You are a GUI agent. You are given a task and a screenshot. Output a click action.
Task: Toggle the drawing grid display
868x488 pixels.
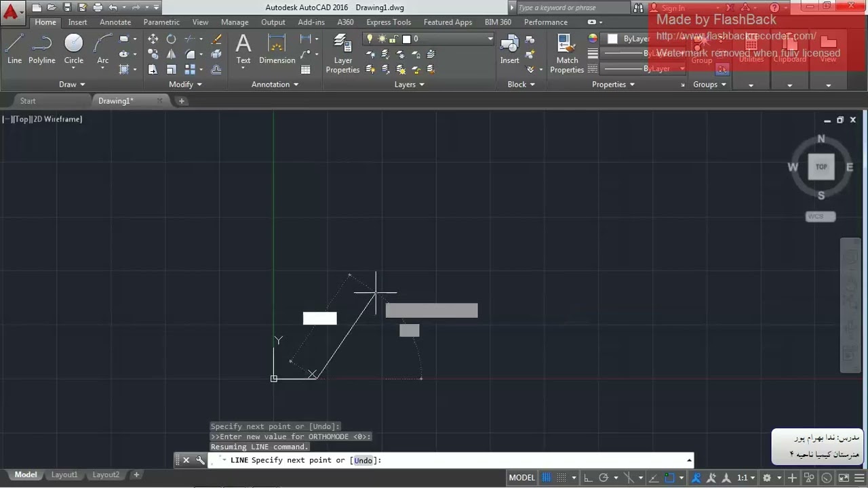[547, 478]
